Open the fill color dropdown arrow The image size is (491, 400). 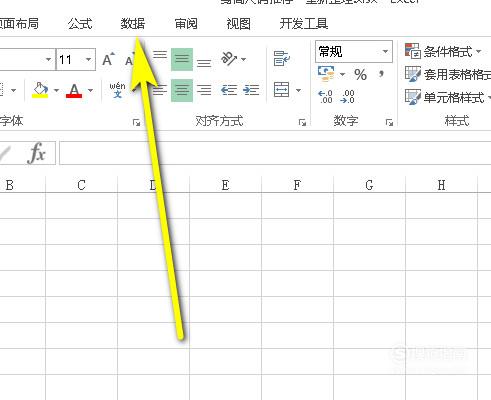[56, 90]
